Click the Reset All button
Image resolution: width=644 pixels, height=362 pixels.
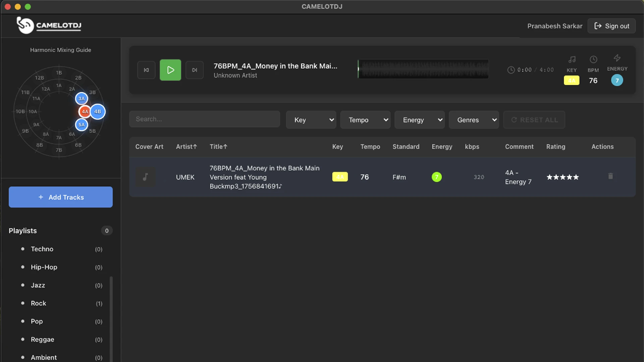(x=534, y=120)
